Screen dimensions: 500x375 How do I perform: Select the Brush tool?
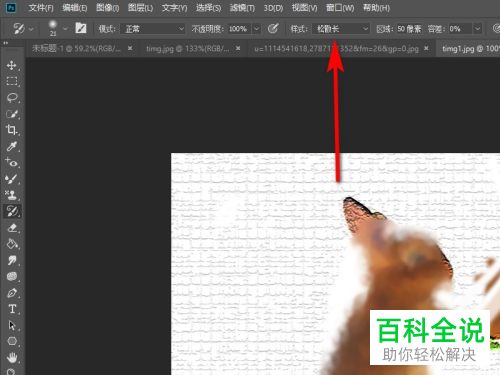[12, 179]
